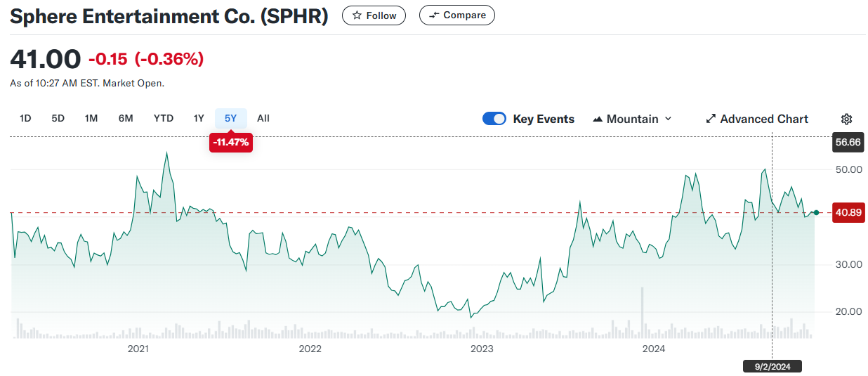The width and height of the screenshot is (868, 376).
Task: Click the Follow star button
Action: (374, 15)
